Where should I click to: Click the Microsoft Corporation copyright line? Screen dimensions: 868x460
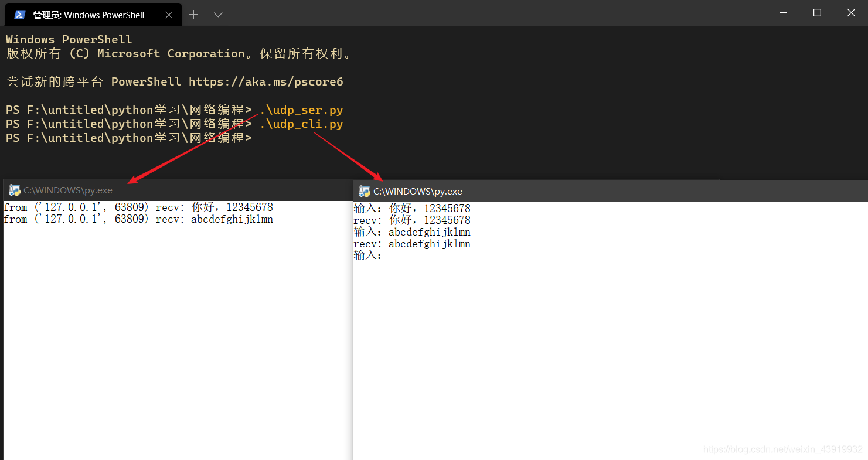click(180, 53)
